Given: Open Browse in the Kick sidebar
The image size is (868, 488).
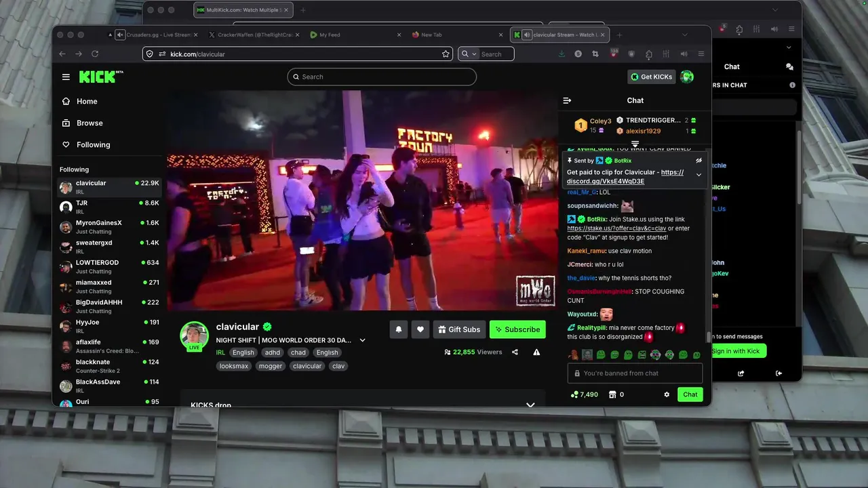Looking at the screenshot, I should click(x=90, y=123).
